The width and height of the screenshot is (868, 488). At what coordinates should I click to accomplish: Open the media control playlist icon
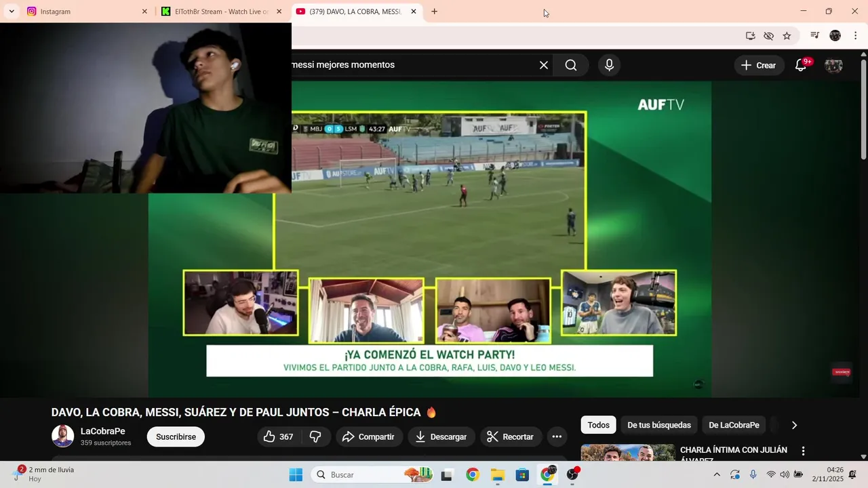point(816,36)
